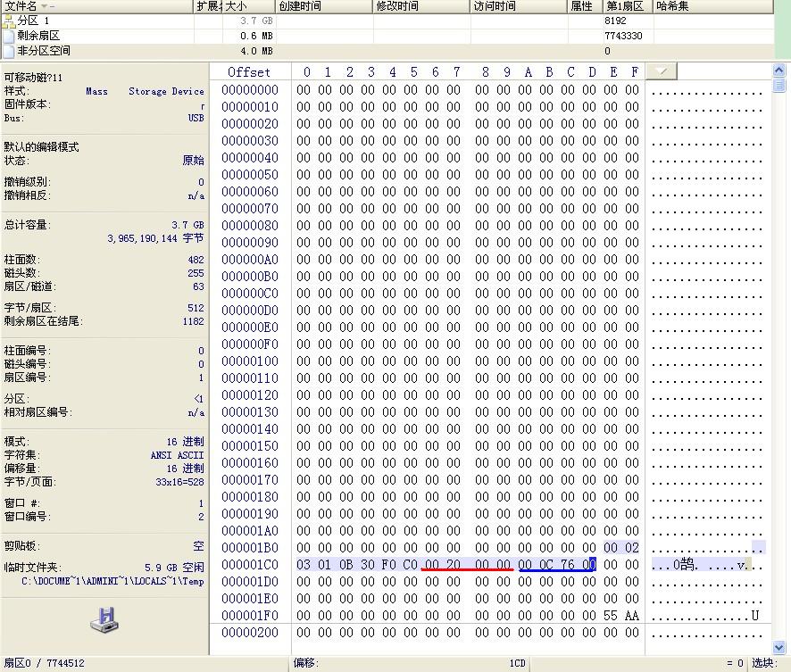Click the sort arrow next to 文件名 header
Viewport: 791px width, 672px height.
tap(45, 6)
